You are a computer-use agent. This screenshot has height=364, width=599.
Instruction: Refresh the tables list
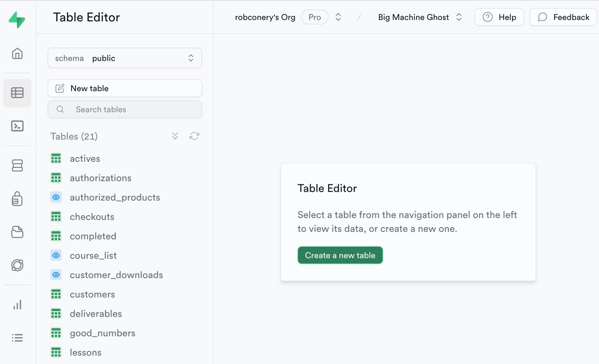tap(194, 136)
